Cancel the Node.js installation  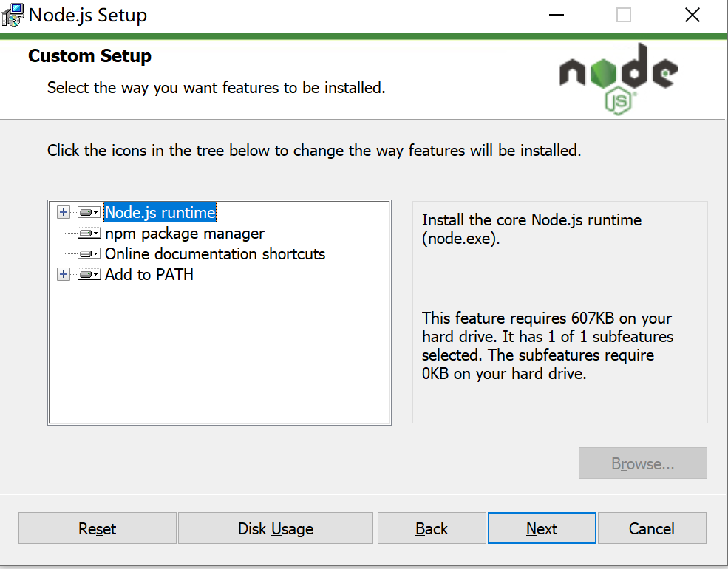(x=652, y=528)
